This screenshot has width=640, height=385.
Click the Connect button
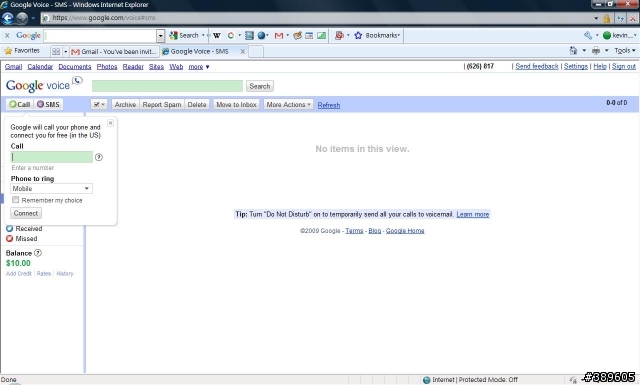26,213
